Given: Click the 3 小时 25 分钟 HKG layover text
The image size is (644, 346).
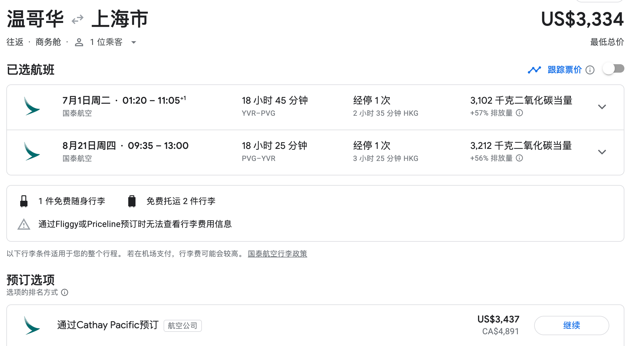Looking at the screenshot, I should (x=386, y=159).
